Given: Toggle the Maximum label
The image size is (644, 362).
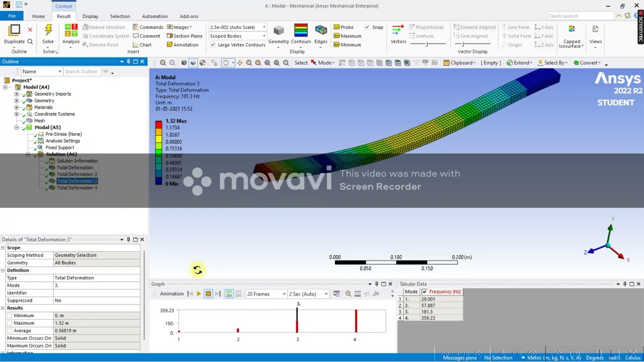Looking at the screenshot, I should click(347, 36).
